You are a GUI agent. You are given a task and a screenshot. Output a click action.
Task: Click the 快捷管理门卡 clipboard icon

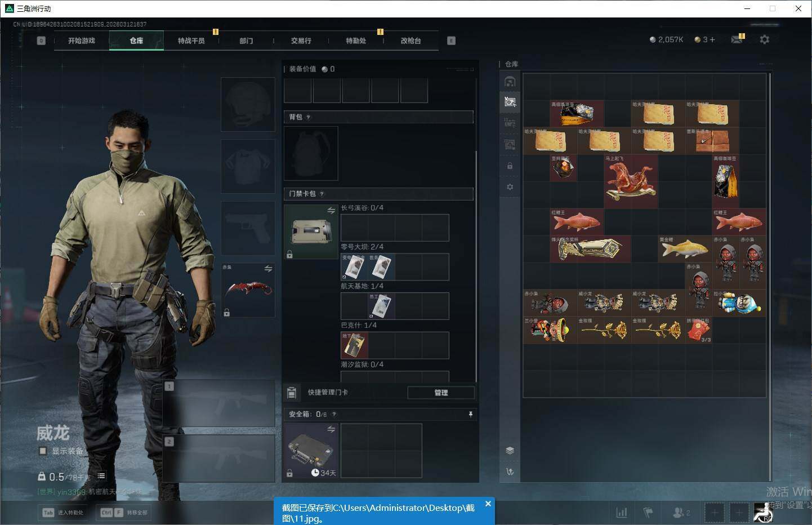tap(292, 392)
